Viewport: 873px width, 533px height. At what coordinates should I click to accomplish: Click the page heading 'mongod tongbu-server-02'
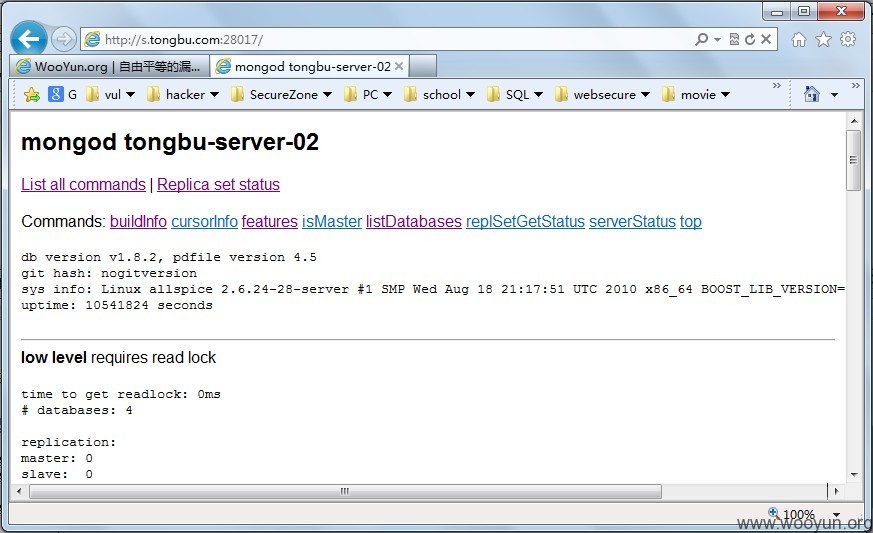(x=170, y=142)
